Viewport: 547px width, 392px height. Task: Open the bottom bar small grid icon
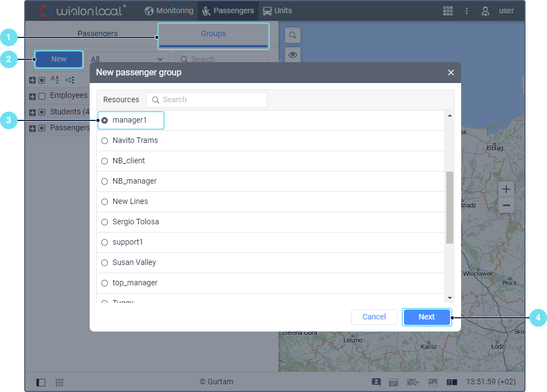coord(59,382)
